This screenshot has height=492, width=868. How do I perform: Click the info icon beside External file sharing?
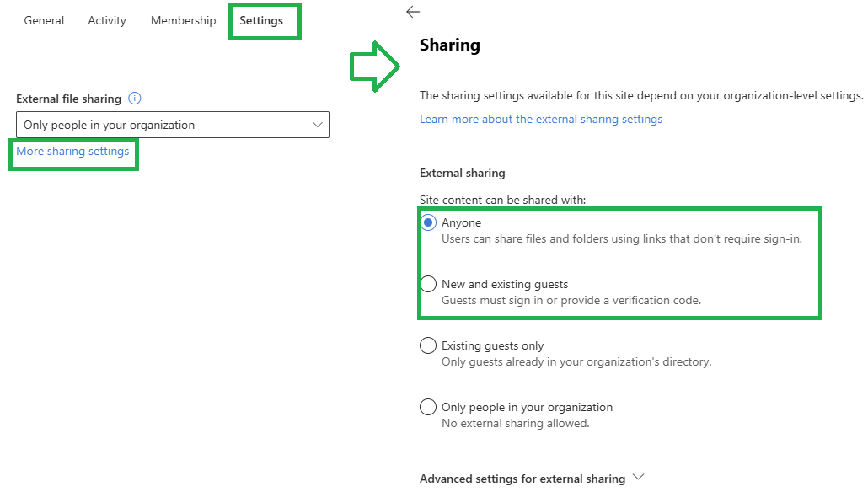point(135,99)
